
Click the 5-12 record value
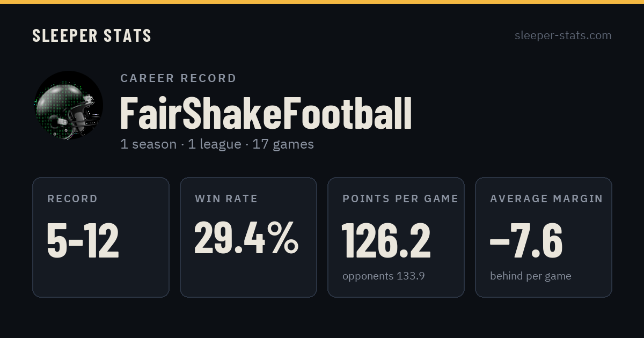83,240
